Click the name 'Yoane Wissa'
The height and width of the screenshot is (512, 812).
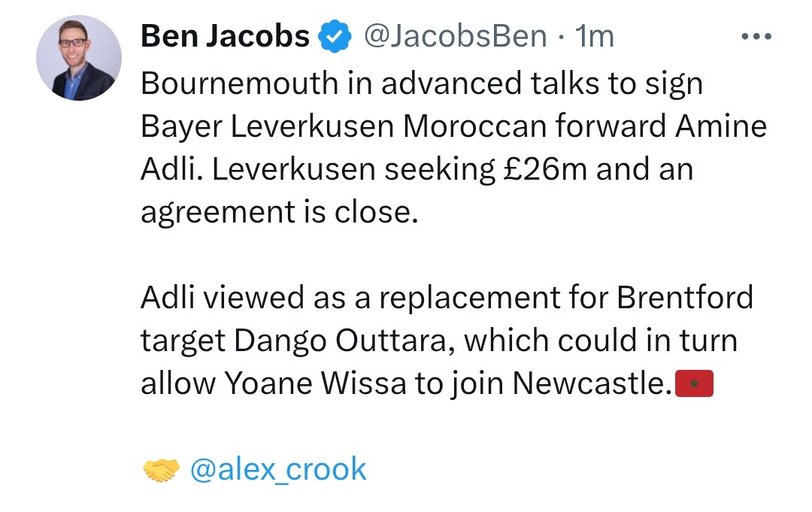[315, 383]
